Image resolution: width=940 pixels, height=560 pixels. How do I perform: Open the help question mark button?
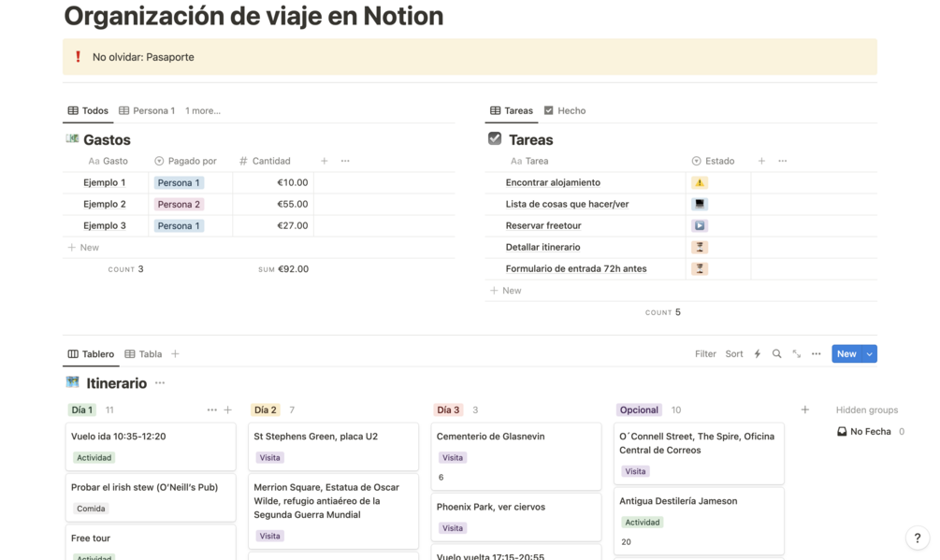pyautogui.click(x=917, y=538)
